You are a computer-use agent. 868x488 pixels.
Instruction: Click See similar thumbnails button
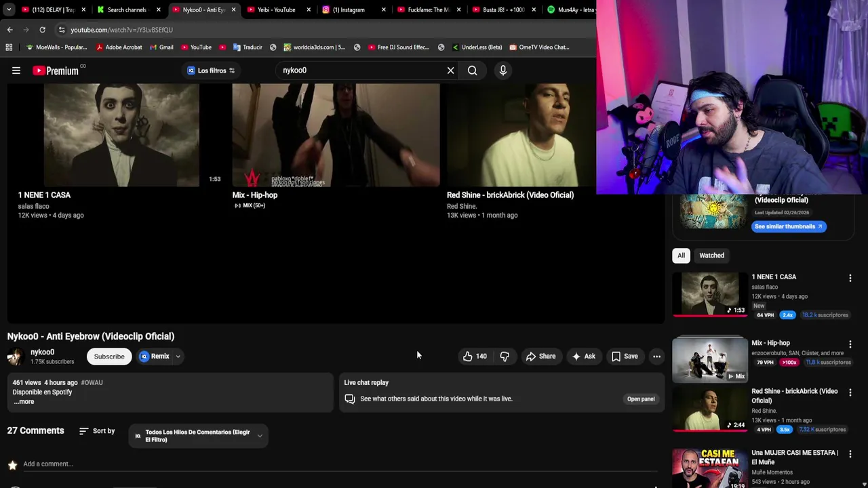[789, 226]
